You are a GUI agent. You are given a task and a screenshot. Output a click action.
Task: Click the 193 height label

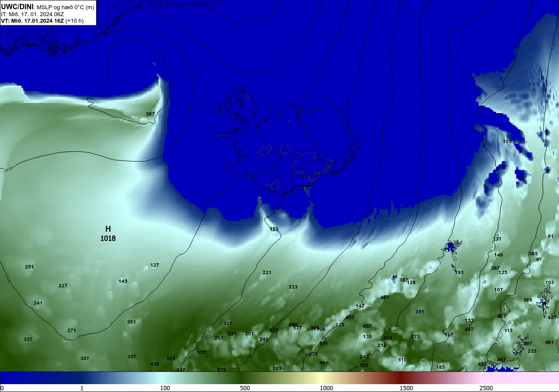click(x=459, y=272)
